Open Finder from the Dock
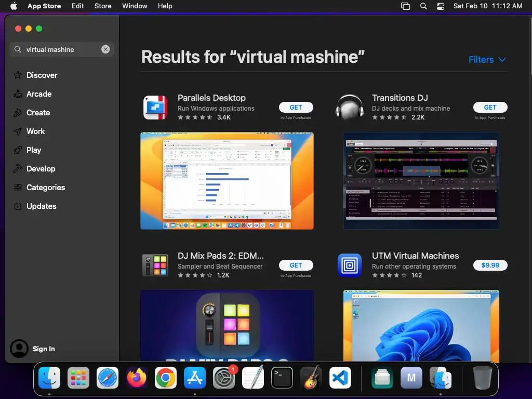Image resolution: width=532 pixels, height=399 pixels. coord(49,377)
